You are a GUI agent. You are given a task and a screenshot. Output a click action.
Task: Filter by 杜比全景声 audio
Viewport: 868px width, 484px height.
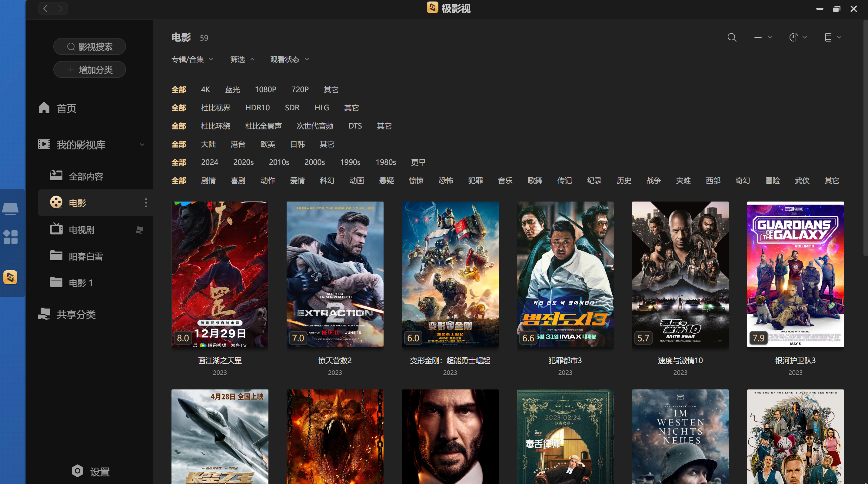pos(263,126)
